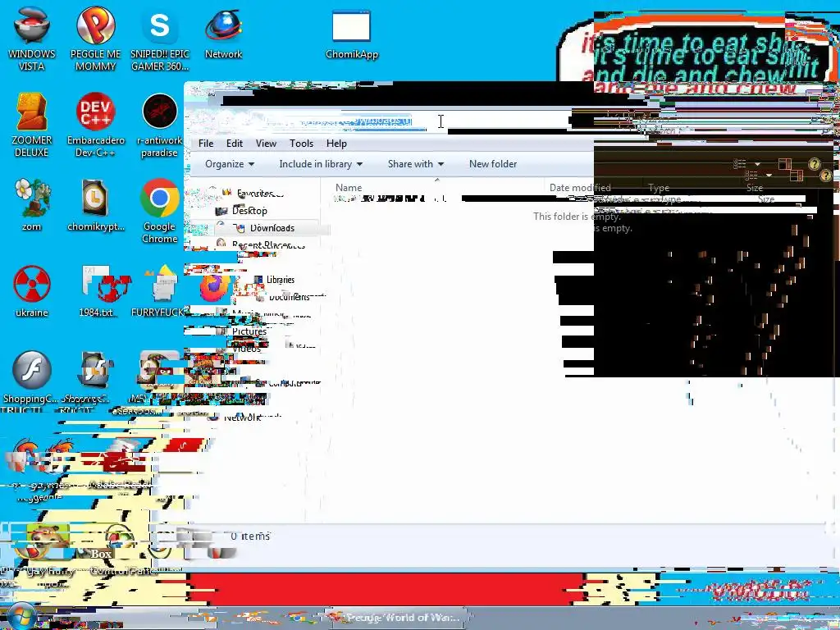
Task: Launch Embarcadero Dev-C++ from the desktop
Action: tap(95, 126)
